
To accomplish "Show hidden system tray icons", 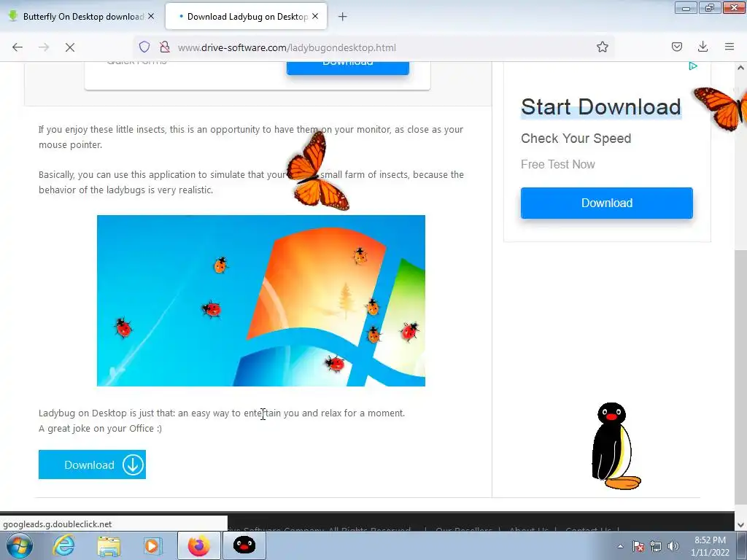I will click(x=620, y=546).
